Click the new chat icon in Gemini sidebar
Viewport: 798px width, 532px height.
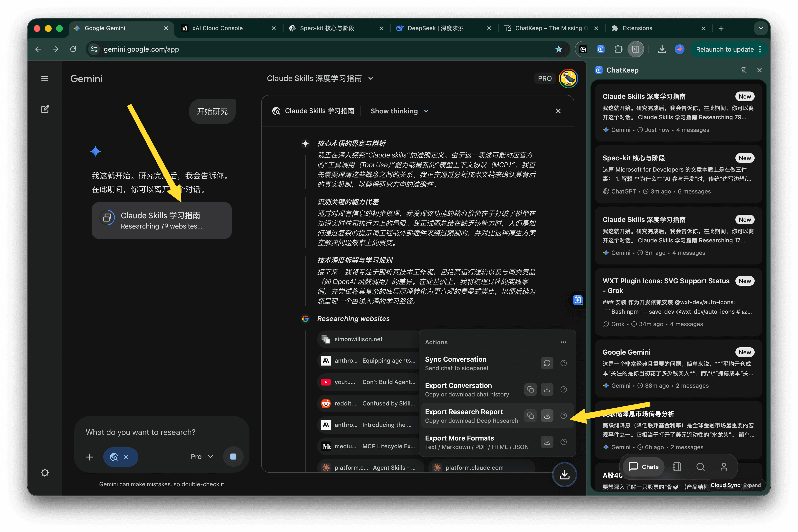(x=45, y=109)
